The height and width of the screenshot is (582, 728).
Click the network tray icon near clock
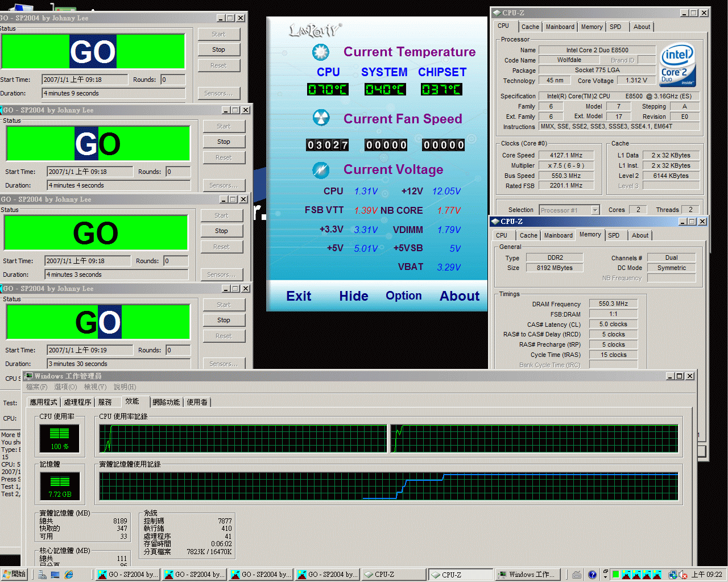point(672,575)
